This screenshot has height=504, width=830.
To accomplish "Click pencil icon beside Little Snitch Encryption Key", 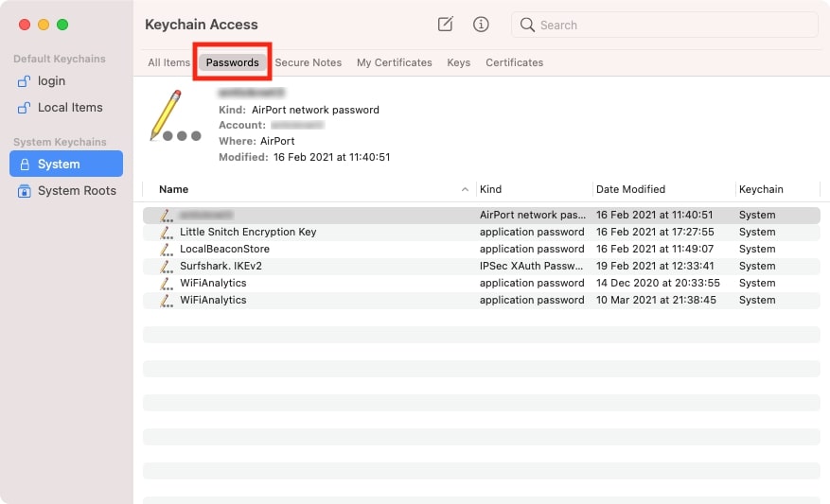I will pos(167,233).
